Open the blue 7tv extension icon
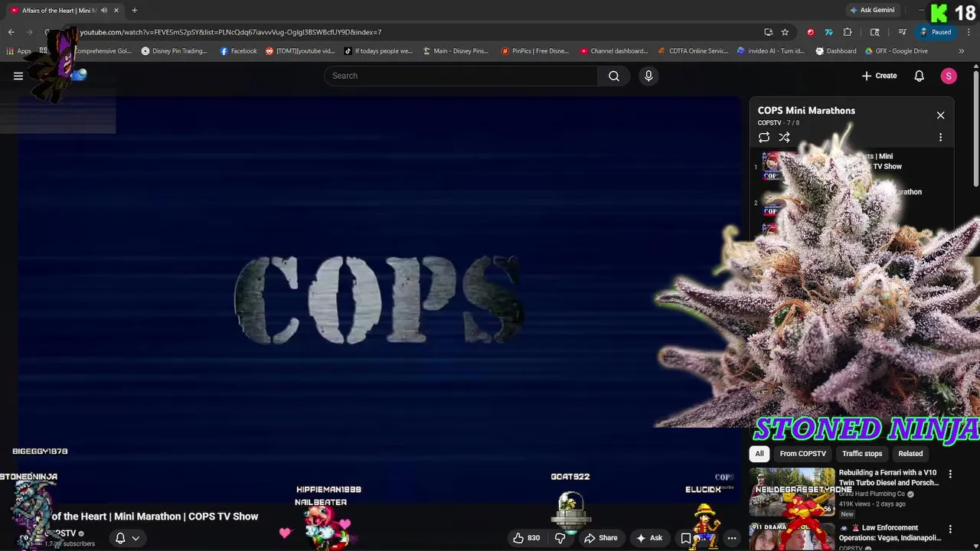The image size is (980, 551). (x=828, y=32)
